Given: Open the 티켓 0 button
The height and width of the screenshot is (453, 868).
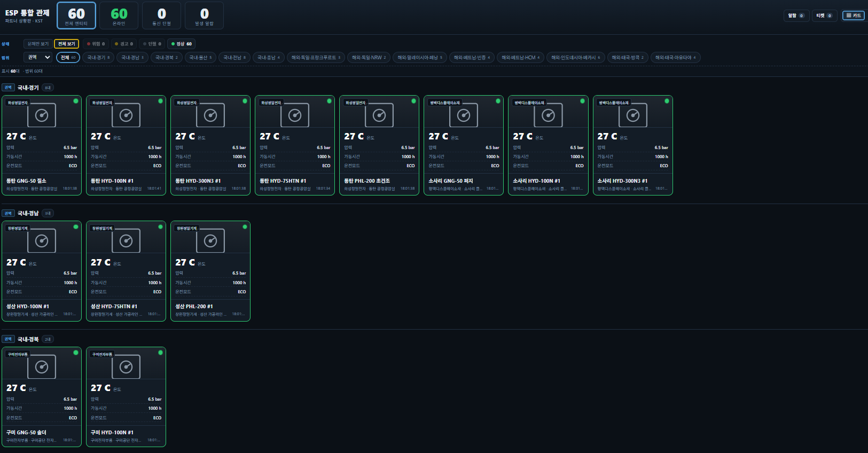Looking at the screenshot, I should 825,15.
